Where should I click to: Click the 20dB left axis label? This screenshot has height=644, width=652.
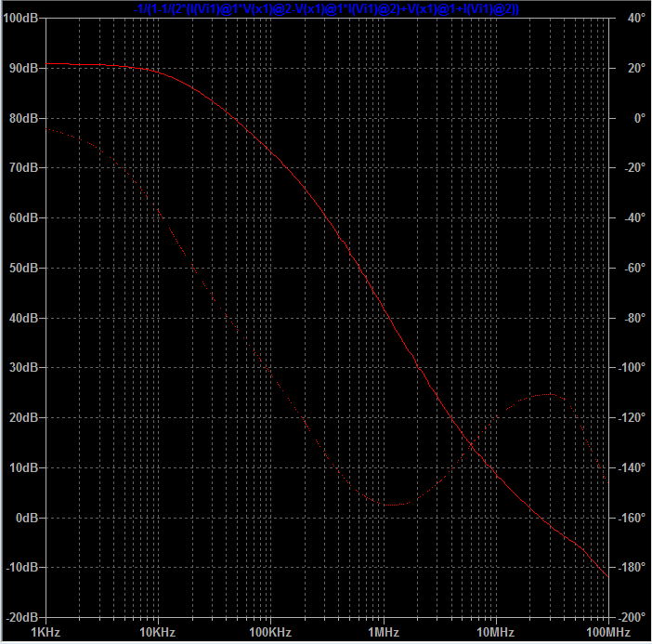[x=24, y=417]
